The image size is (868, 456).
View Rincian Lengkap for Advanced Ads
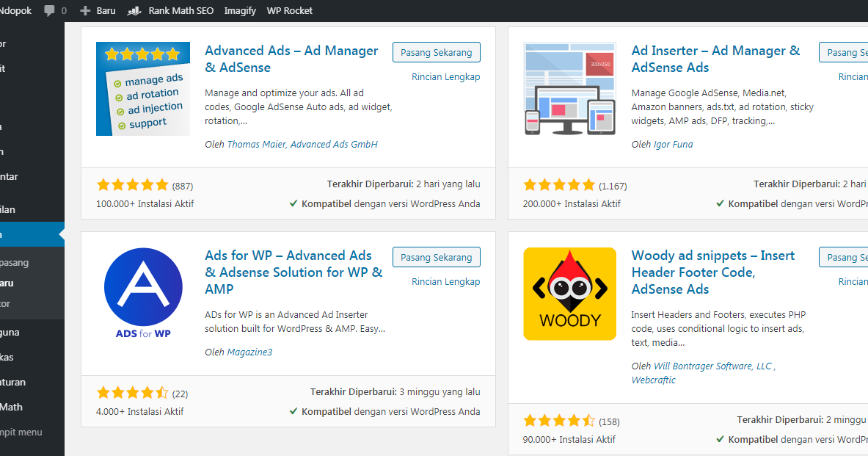click(446, 76)
